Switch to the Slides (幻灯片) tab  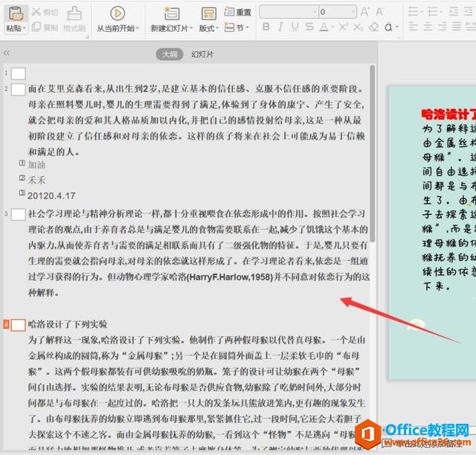coord(202,54)
